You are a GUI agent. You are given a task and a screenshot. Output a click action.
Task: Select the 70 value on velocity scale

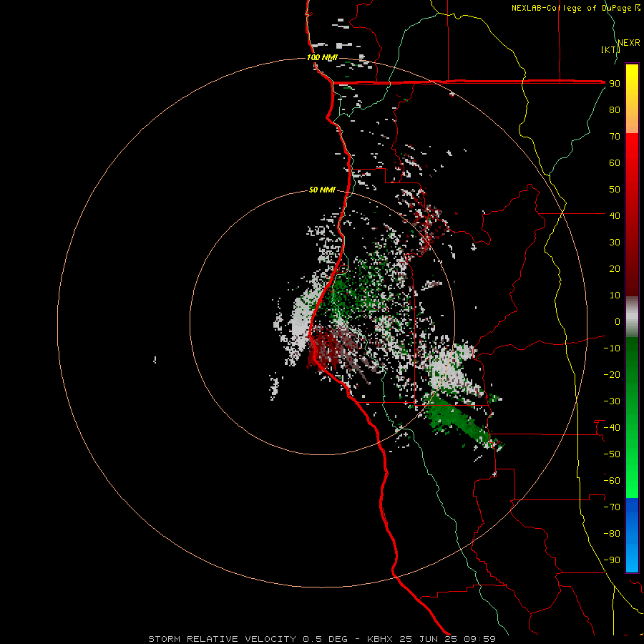click(x=615, y=137)
